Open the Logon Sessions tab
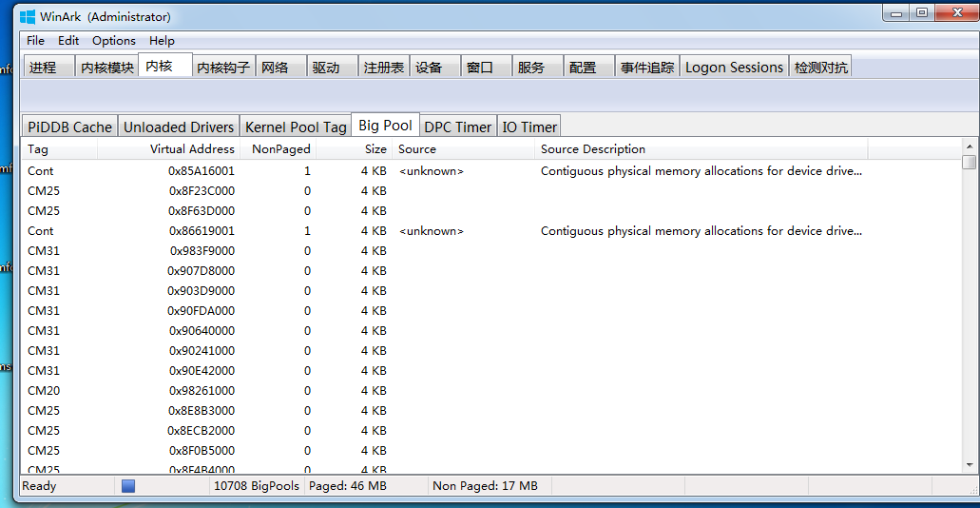This screenshot has width=980, height=508. (x=734, y=67)
